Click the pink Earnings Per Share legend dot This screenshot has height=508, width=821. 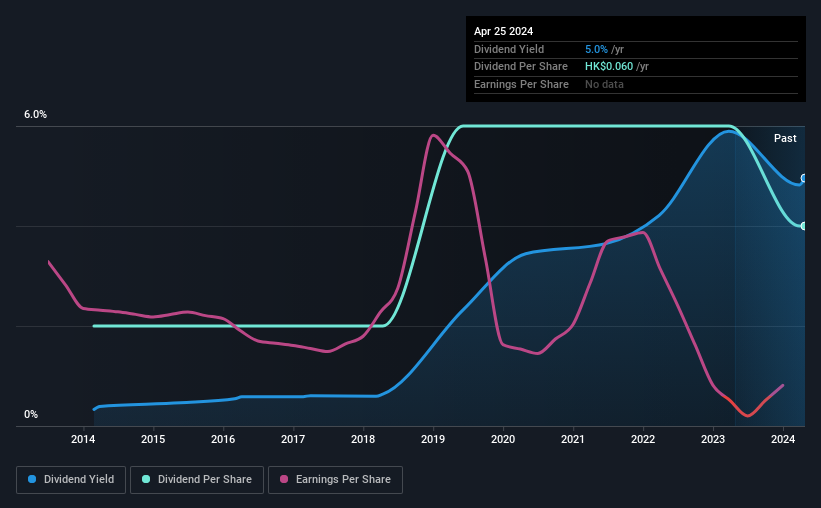pos(284,479)
